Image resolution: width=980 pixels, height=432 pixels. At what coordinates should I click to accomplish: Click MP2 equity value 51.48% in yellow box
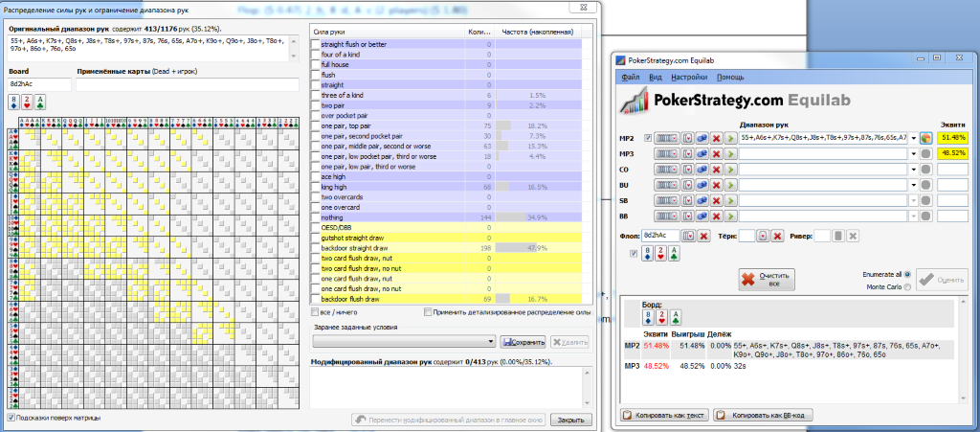(x=952, y=138)
